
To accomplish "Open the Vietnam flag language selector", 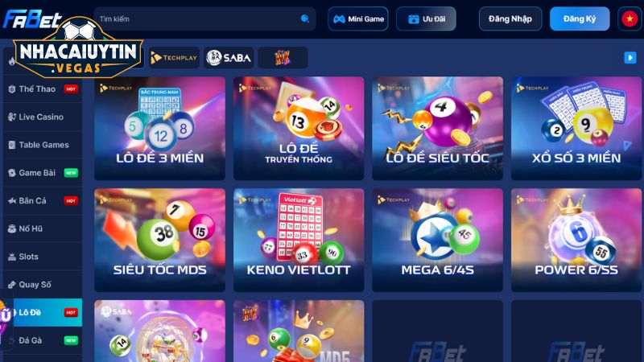I will (629, 19).
